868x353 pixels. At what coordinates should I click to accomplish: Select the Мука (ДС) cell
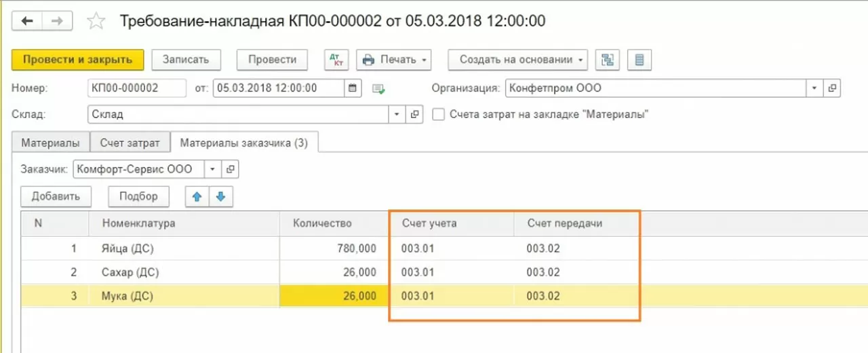pos(184,296)
